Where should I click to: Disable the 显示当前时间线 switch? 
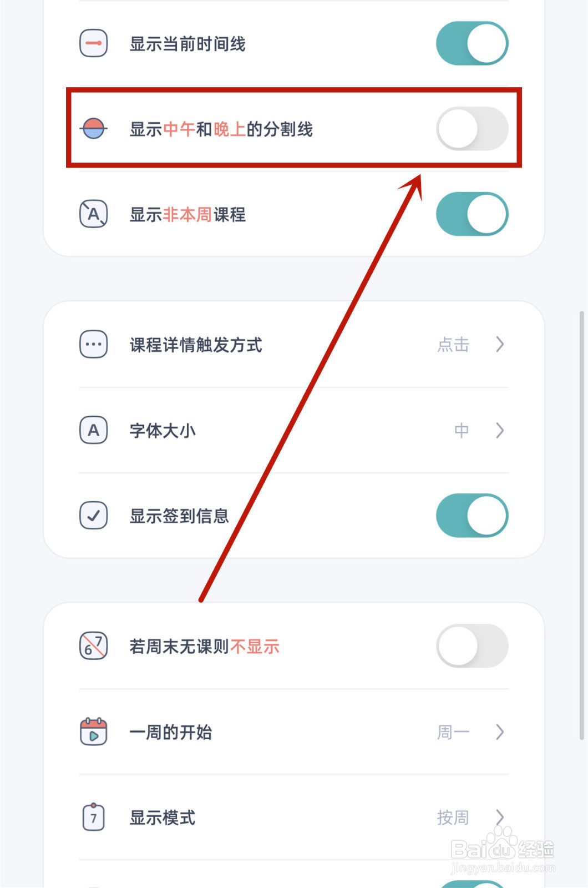472,43
